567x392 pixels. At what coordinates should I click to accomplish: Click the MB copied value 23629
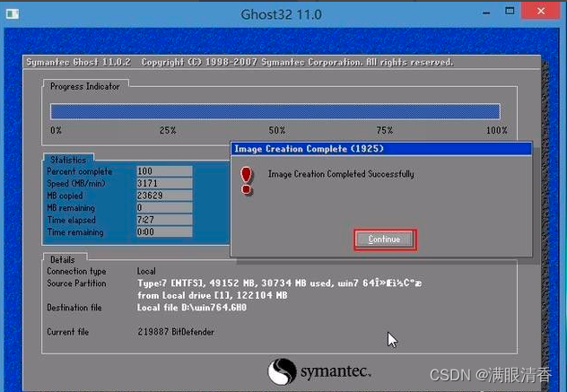coord(164,196)
